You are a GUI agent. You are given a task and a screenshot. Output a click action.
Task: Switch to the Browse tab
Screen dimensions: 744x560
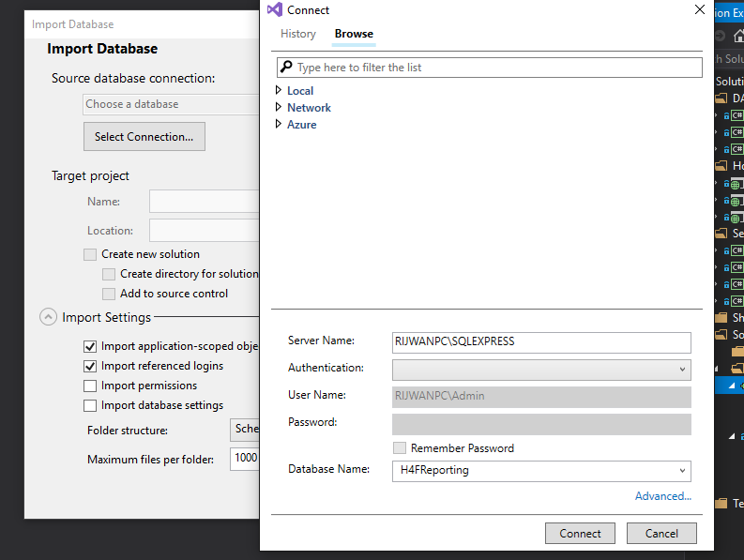[x=354, y=34]
